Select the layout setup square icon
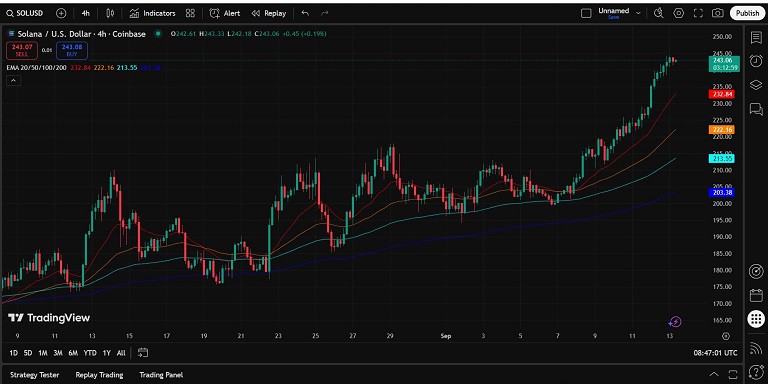Image resolution: width=768 pixels, height=384 pixels. [x=586, y=13]
